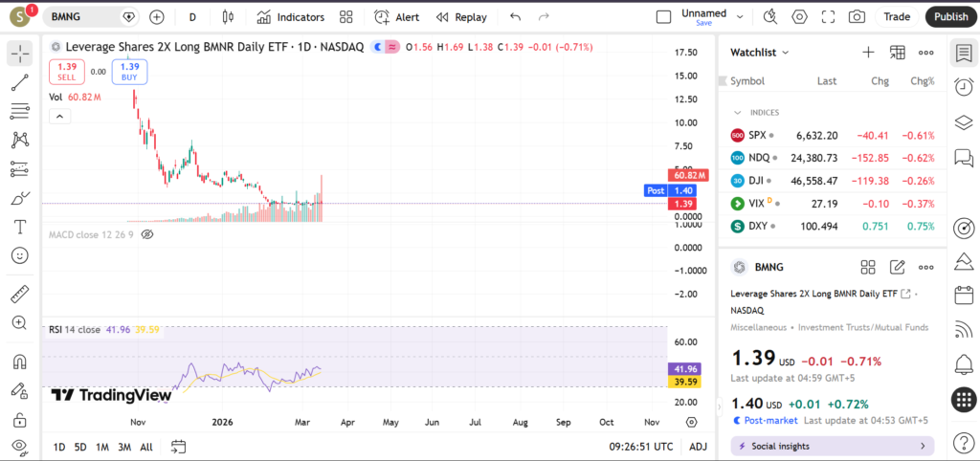Toggle hide all drawings eye icon
980x461 pixels.
tap(19, 447)
